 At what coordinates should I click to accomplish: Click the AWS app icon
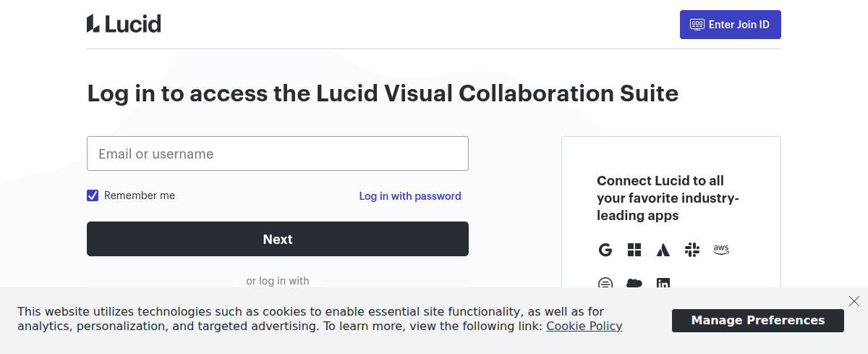721,249
